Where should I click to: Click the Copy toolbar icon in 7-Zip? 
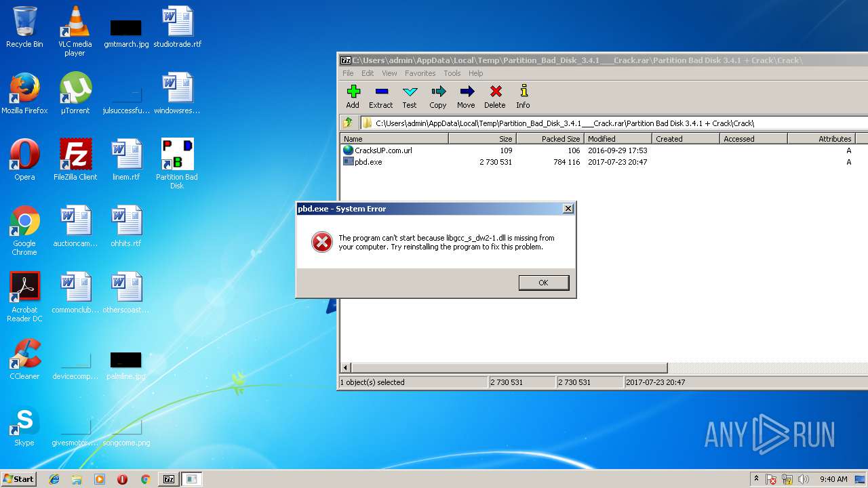tap(438, 96)
